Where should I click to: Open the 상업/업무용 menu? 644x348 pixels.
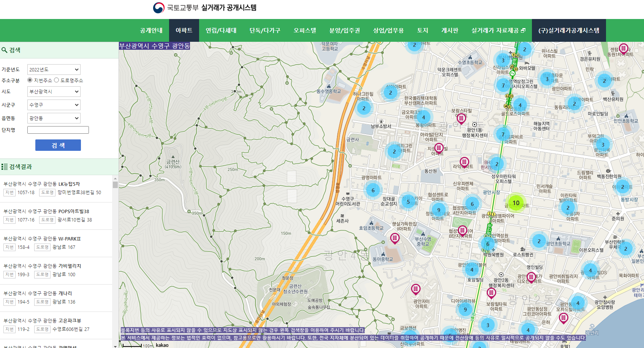click(388, 30)
